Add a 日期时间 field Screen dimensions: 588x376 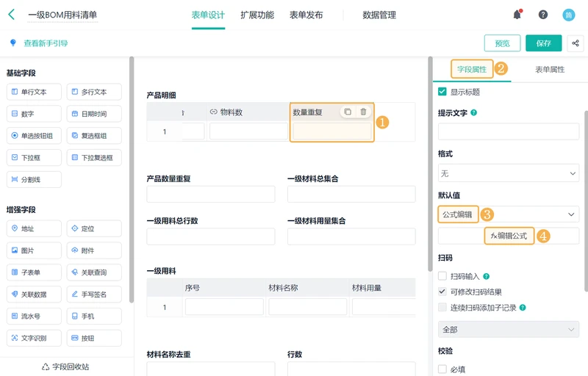click(94, 114)
